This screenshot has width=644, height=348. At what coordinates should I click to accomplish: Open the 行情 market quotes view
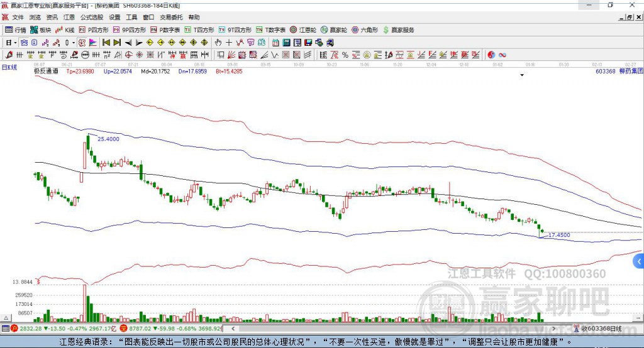tap(15, 30)
